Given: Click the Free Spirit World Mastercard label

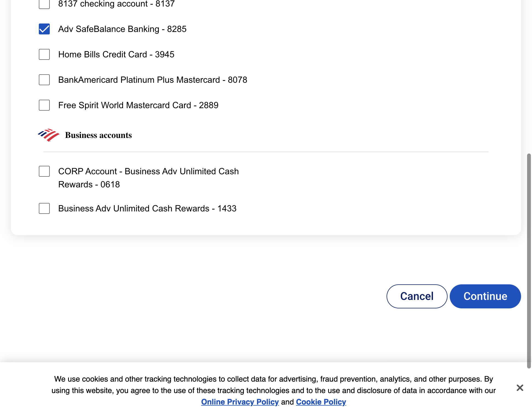Looking at the screenshot, I should (x=138, y=105).
